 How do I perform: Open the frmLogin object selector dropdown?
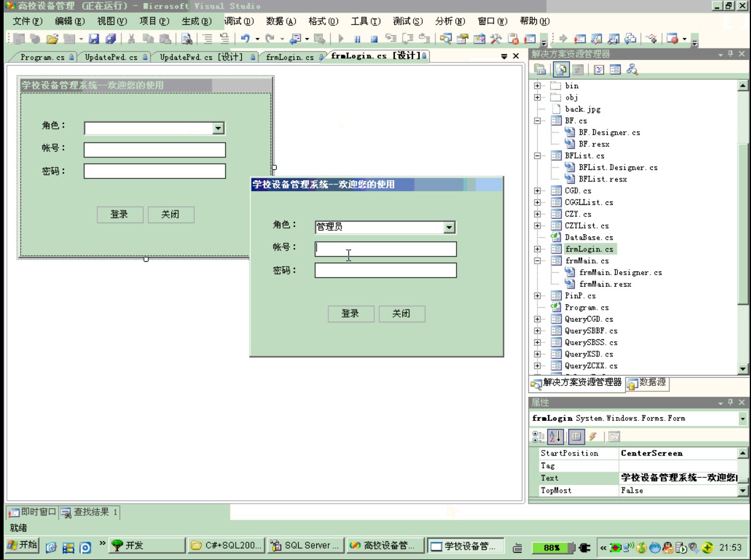[743, 418]
